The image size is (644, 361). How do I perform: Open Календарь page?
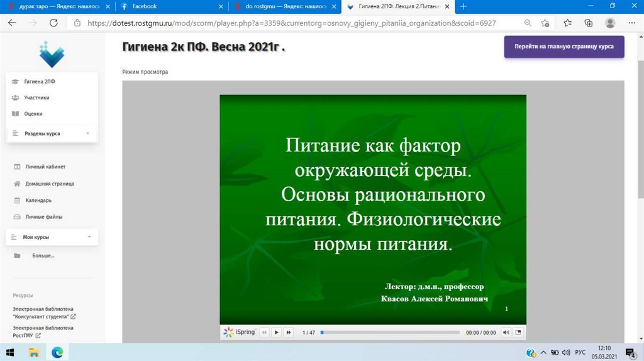[x=38, y=200]
